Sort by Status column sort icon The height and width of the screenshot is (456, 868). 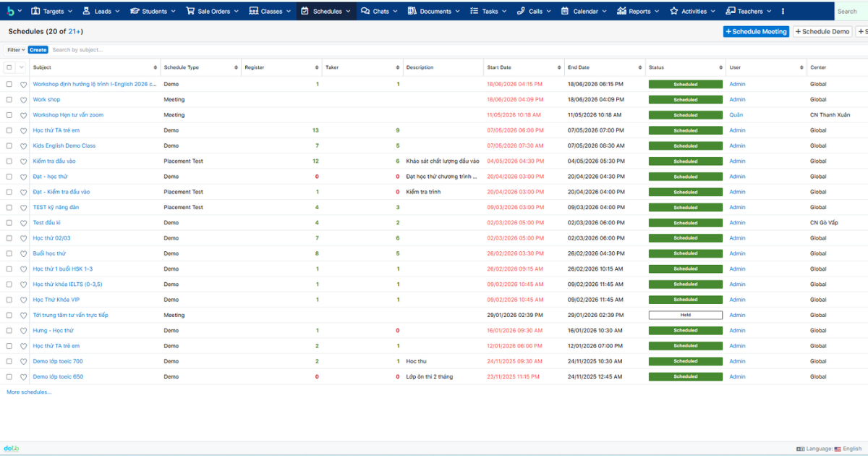coord(720,67)
